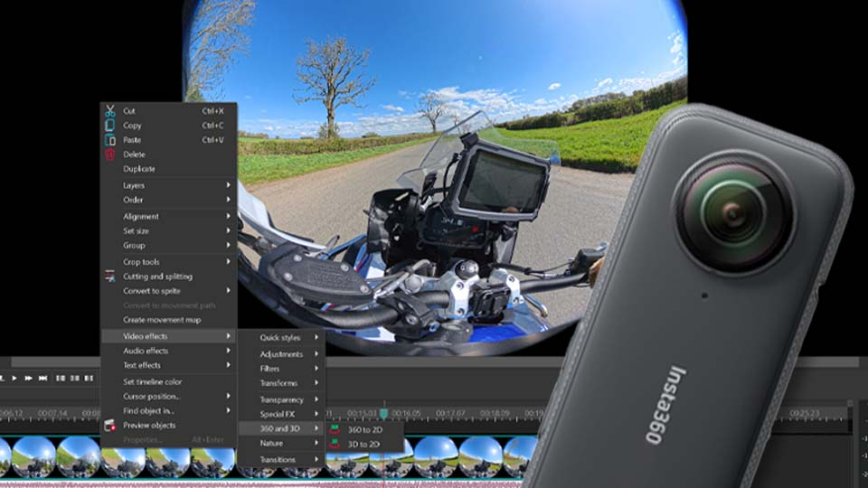
Task: Click the Preview objects icon
Action: [x=109, y=425]
